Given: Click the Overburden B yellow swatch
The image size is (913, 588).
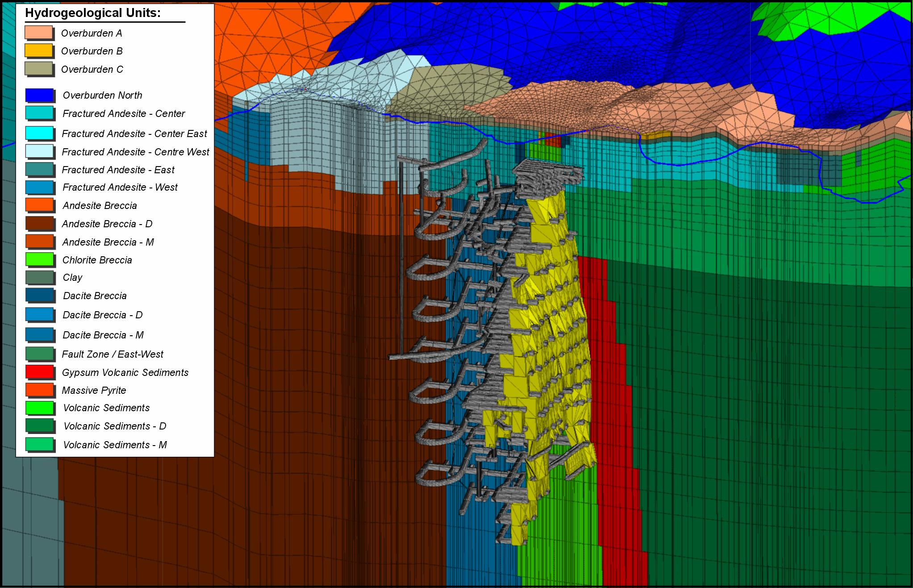Looking at the screenshot, I should coord(39,51).
